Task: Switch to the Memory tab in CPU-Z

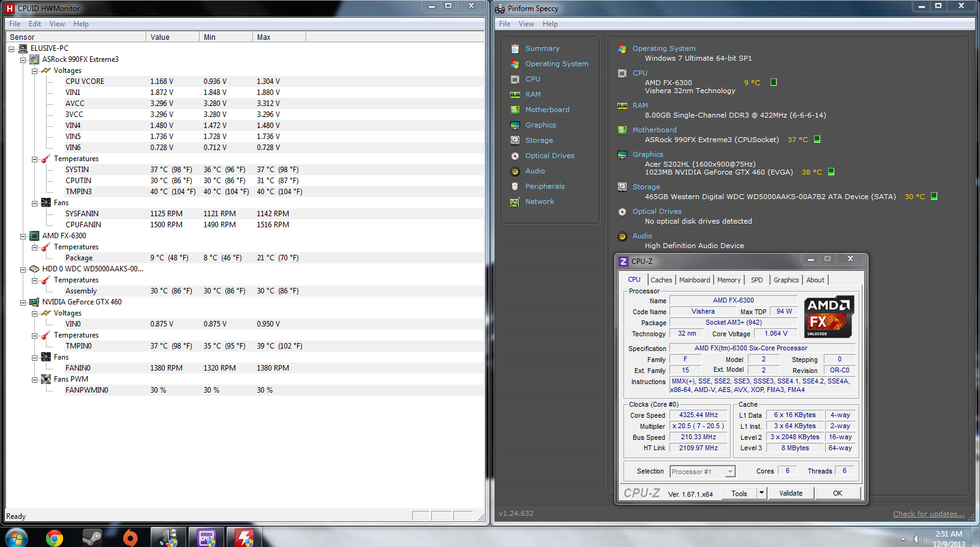Action: tap(729, 280)
